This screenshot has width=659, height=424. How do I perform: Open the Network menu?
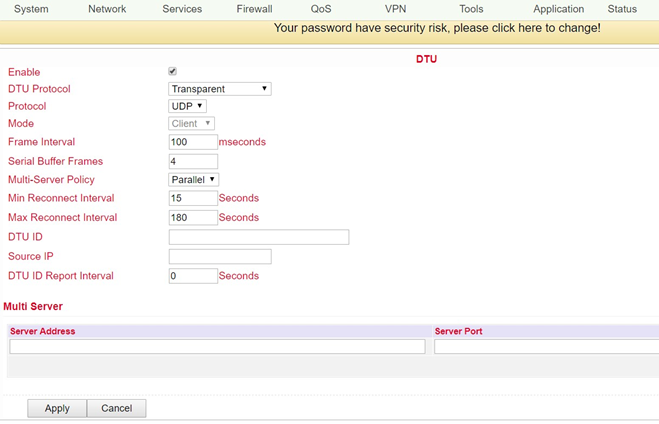[x=107, y=9]
